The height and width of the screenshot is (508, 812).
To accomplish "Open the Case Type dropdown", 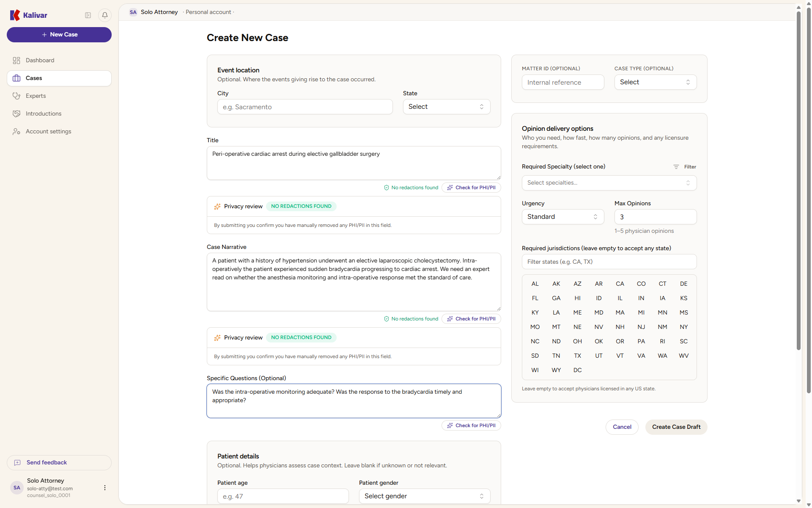I will click(656, 82).
